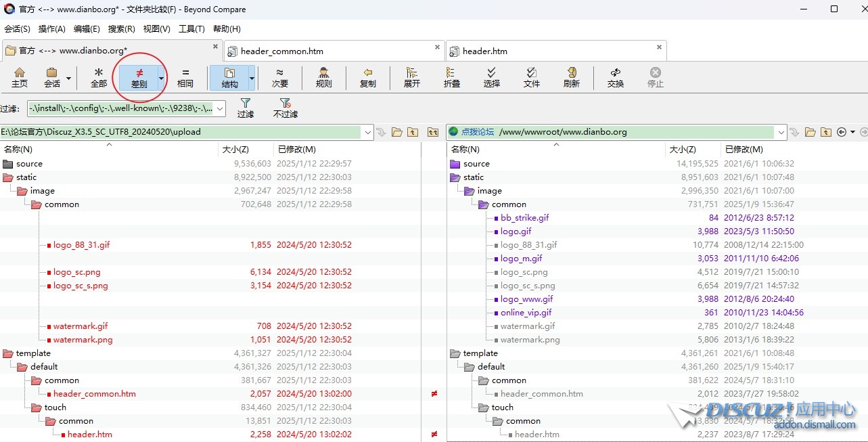The height and width of the screenshot is (442, 868).
Task: Close the 官方 <--> www.dianbo.org tab
Action: click(216, 47)
